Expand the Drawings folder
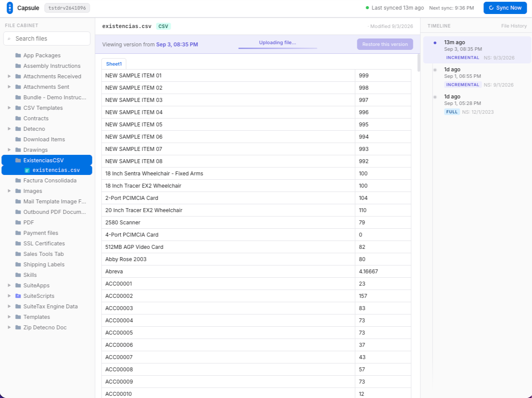 click(9, 150)
